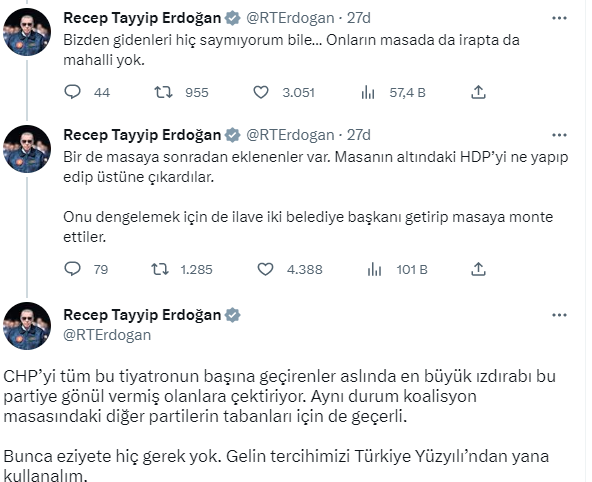Click @RTErdogan handle on second tweet
The image size is (592, 482).
(x=290, y=135)
